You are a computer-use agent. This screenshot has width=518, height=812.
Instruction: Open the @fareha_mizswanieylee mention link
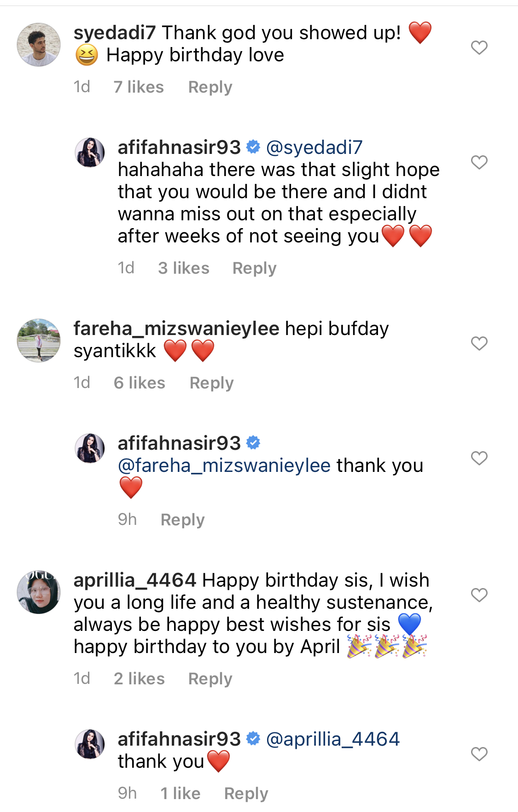point(224,466)
